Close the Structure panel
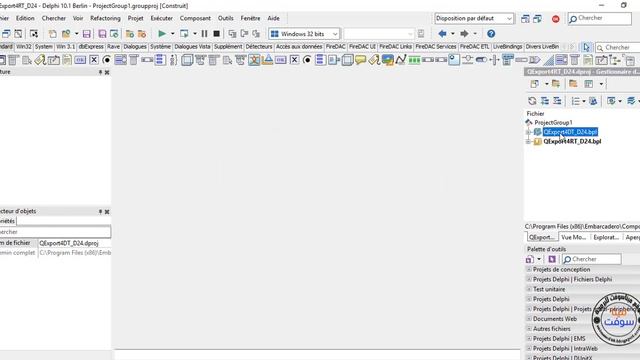Image resolution: width=640 pixels, height=360 pixels. pyautogui.click(x=107, y=72)
